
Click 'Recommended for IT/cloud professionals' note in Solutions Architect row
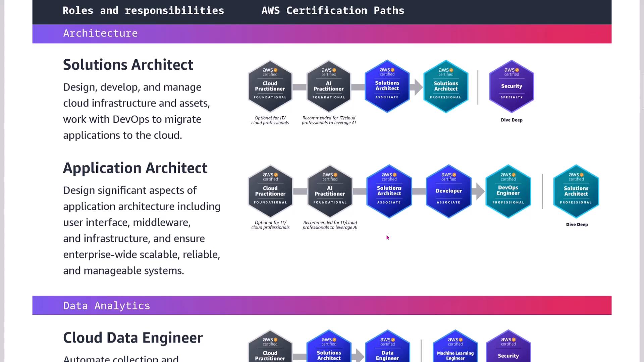tap(329, 120)
